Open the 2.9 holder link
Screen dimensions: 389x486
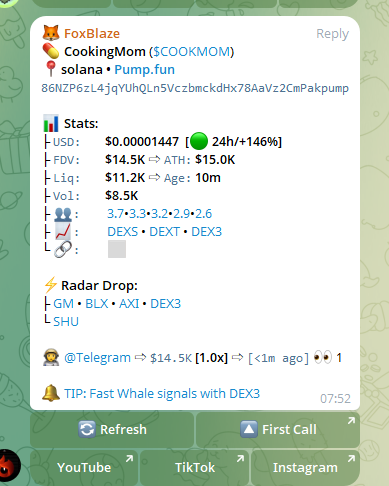[x=181, y=214]
